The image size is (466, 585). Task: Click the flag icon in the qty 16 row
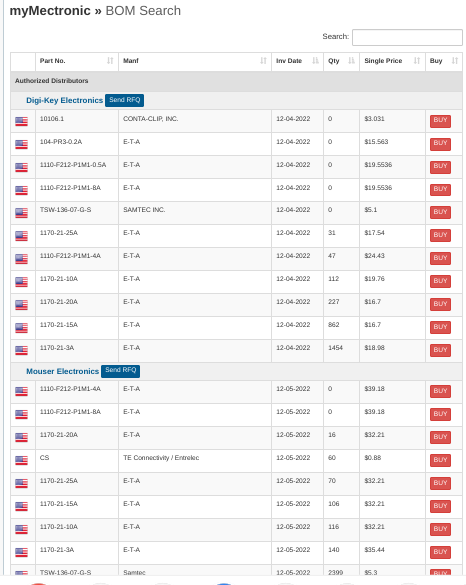pos(21,438)
